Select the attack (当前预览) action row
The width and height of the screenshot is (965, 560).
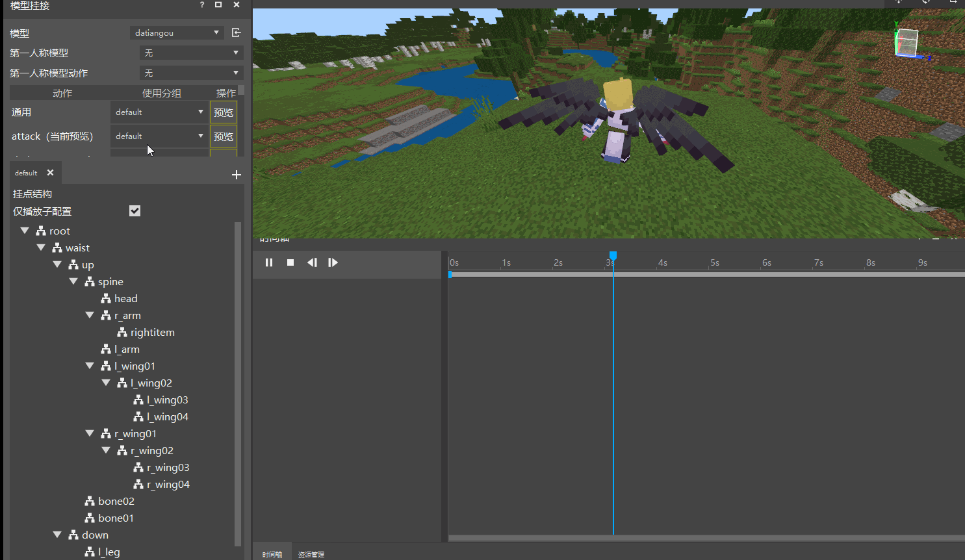pyautogui.click(x=53, y=136)
